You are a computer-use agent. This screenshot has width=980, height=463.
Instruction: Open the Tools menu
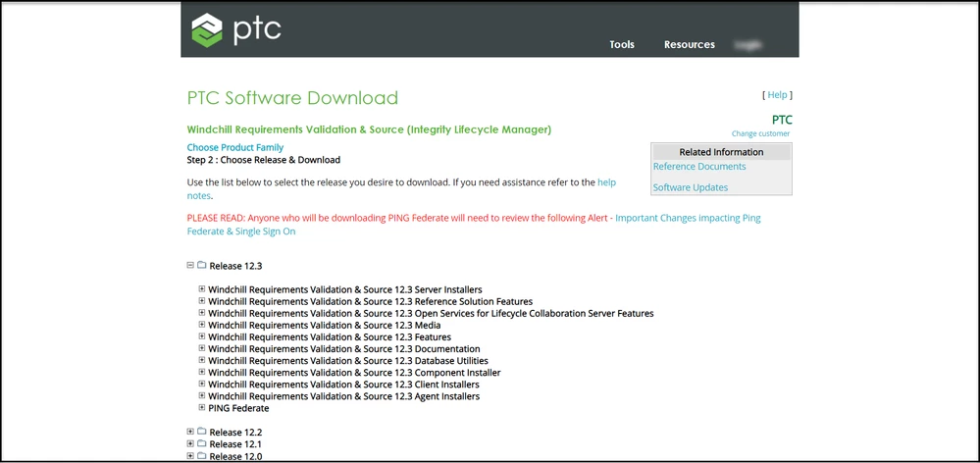click(x=622, y=44)
